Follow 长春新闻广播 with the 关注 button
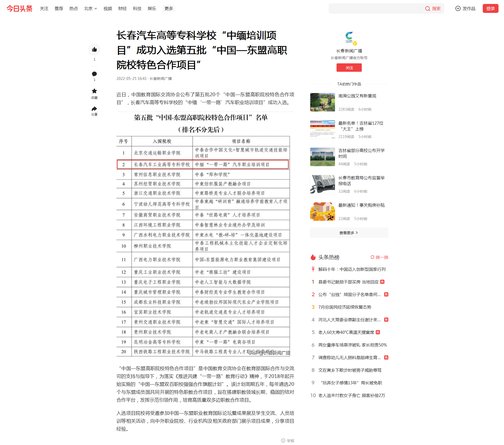Viewport: 504px width, 445px height. pyautogui.click(x=349, y=68)
